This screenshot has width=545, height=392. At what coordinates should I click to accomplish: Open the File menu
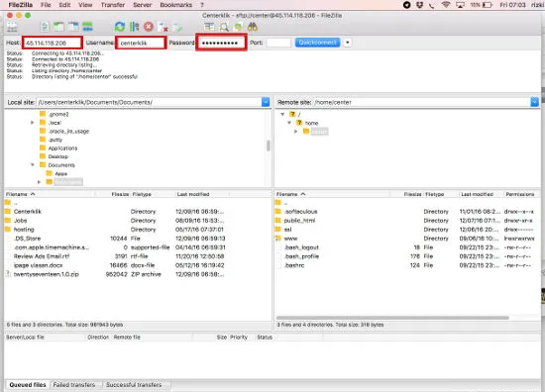pyautogui.click(x=46, y=5)
